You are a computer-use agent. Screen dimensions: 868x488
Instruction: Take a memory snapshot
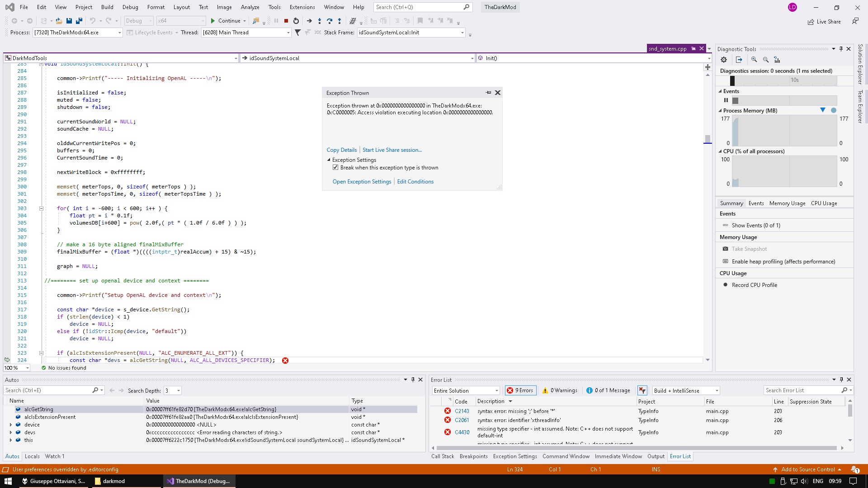click(749, 249)
